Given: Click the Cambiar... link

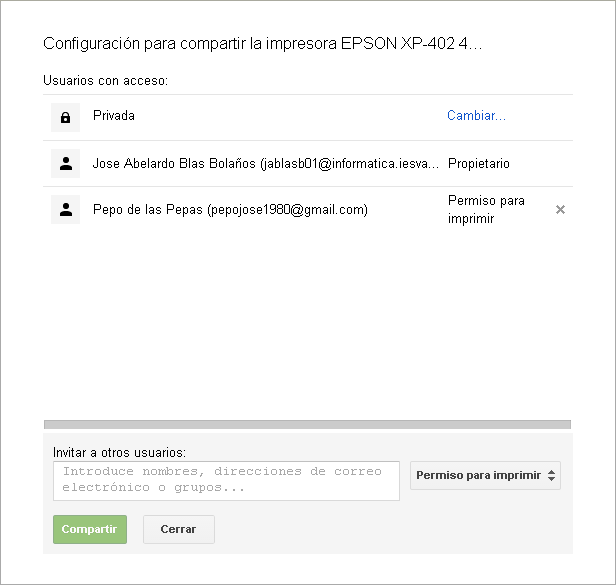Looking at the screenshot, I should pyautogui.click(x=476, y=116).
